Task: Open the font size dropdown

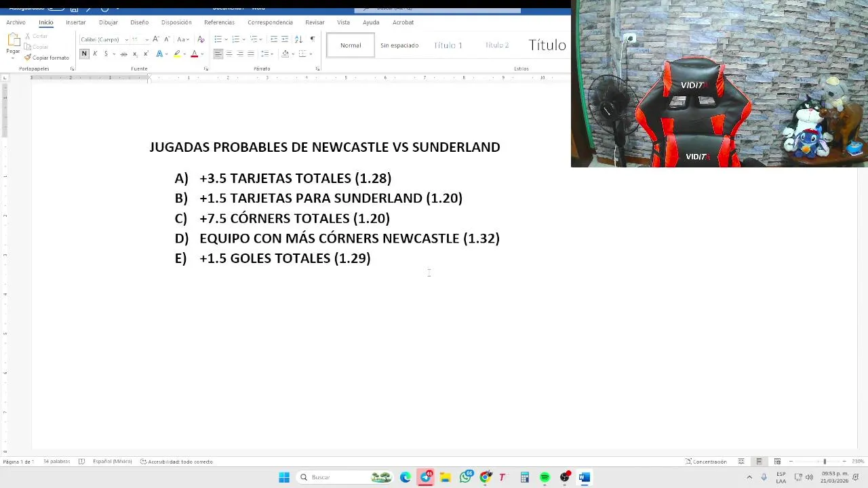Action: pos(146,39)
